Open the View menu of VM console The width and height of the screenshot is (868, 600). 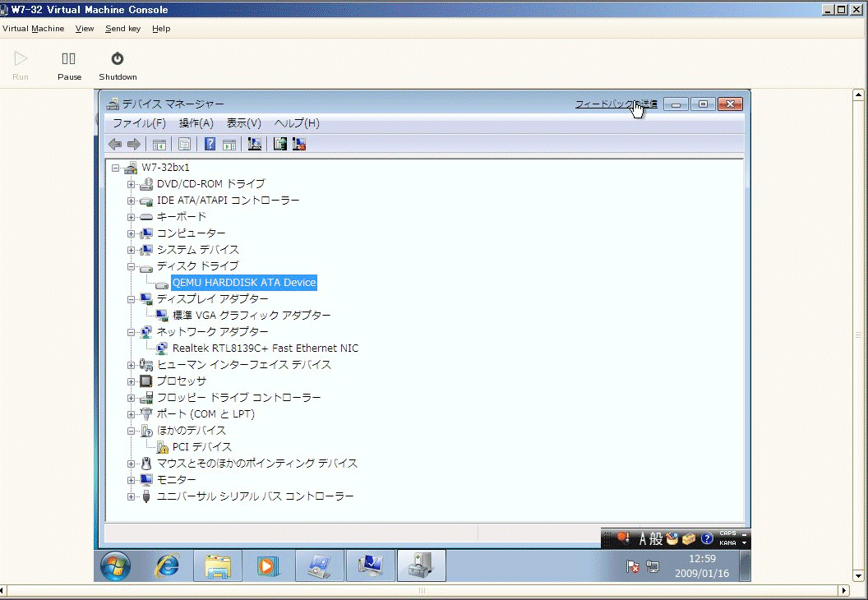pyautogui.click(x=85, y=29)
